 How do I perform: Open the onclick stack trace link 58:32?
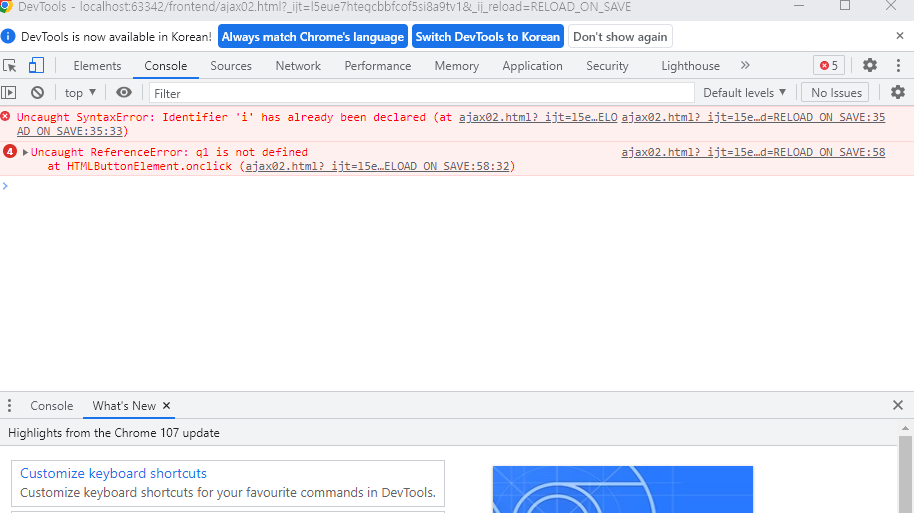tap(377, 166)
